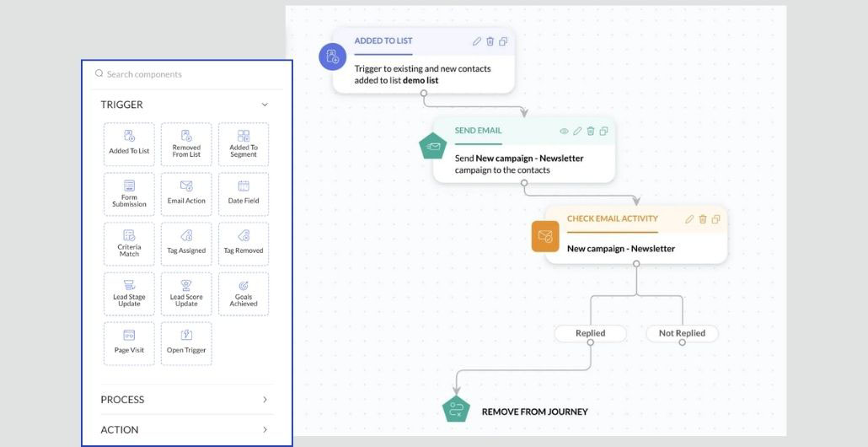Viewport: 868px width, 447px height.
Task: Expand the PROCESS section
Action: (x=265, y=400)
